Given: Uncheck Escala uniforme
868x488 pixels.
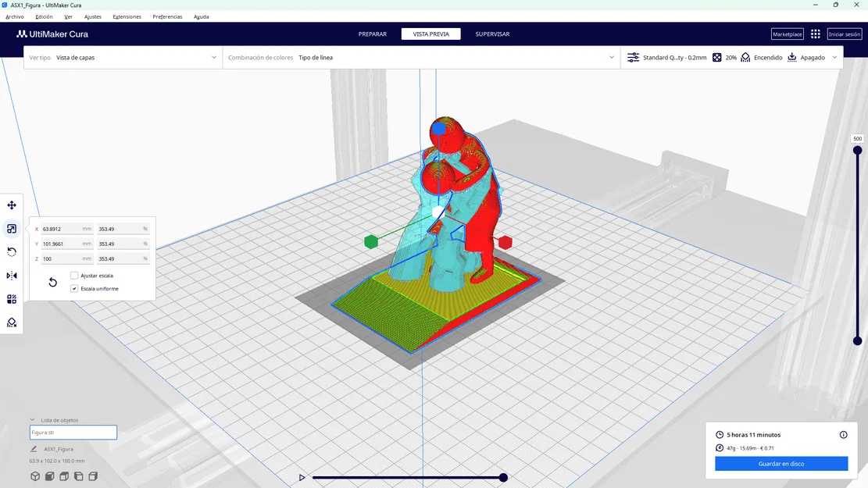Looking at the screenshot, I should (73, 288).
